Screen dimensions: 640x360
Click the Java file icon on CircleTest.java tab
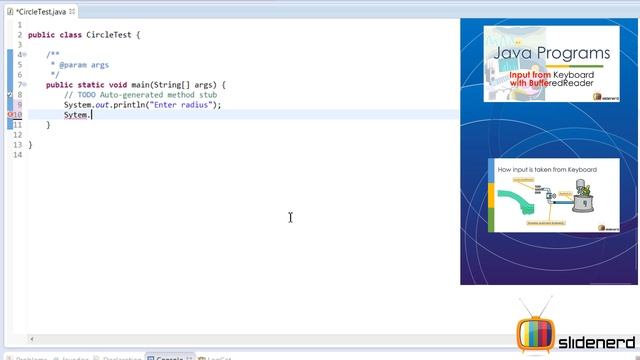(10, 12)
